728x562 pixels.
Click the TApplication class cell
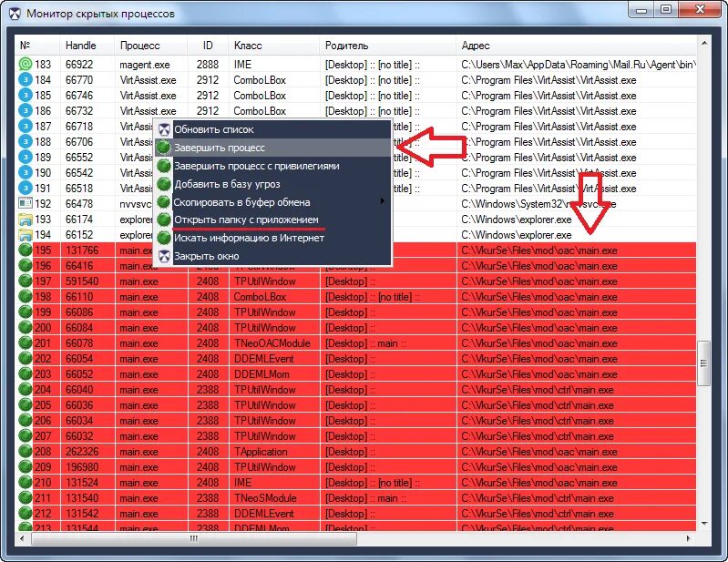tap(261, 452)
